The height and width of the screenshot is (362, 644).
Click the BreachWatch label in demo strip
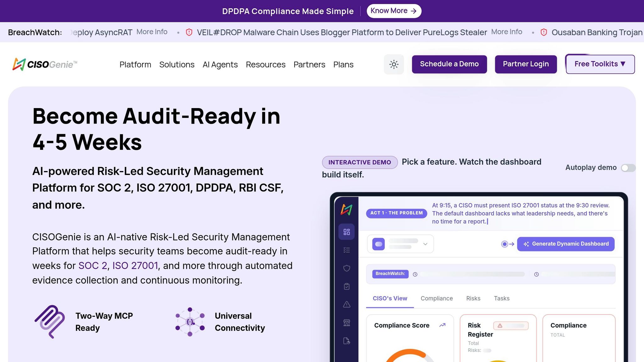(x=390, y=274)
